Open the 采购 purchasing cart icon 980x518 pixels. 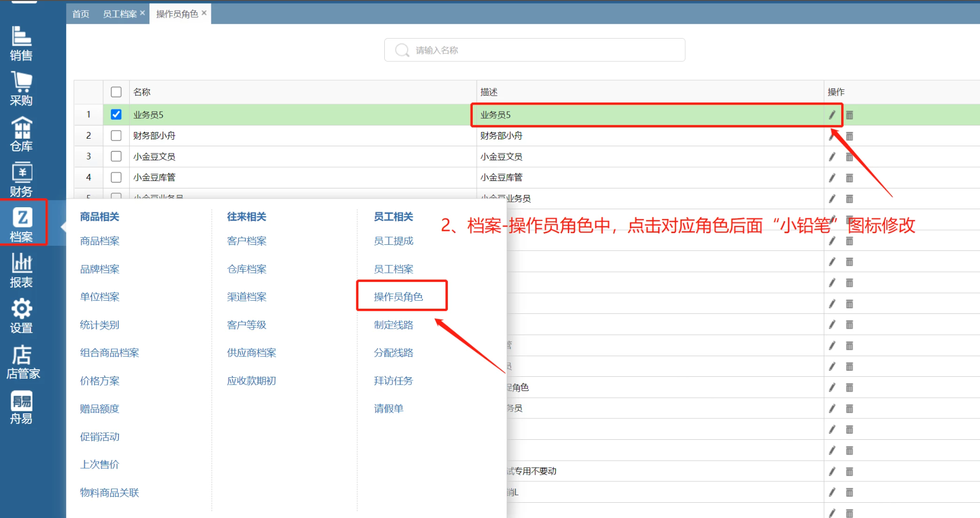point(21,88)
